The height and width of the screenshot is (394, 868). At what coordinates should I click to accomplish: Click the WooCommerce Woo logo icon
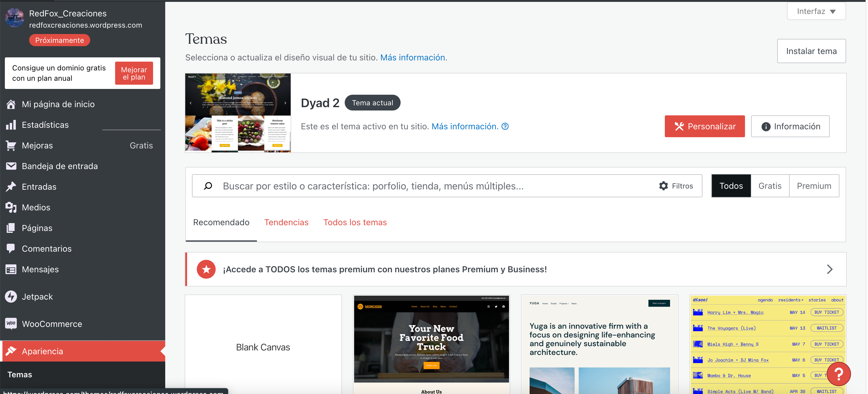(11, 324)
